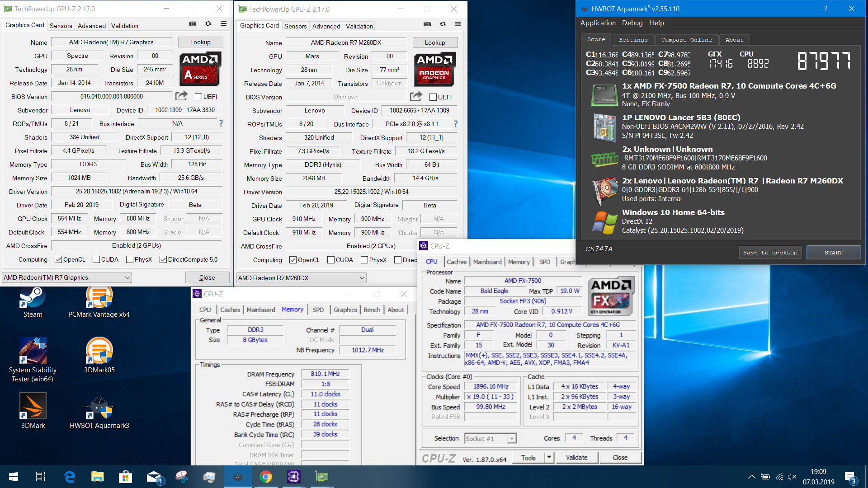The image size is (868, 488).
Task: Click the Aquamark help question mark icon
Action: [x=826, y=9]
